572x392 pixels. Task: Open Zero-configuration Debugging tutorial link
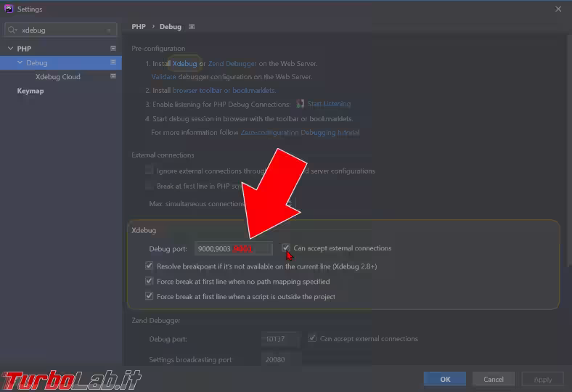click(x=301, y=132)
